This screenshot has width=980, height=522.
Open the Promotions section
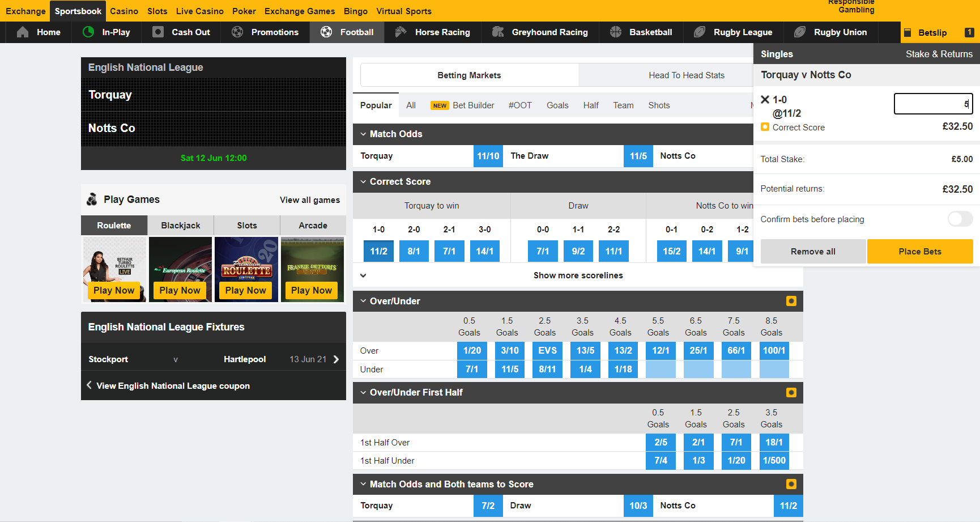click(x=236, y=32)
